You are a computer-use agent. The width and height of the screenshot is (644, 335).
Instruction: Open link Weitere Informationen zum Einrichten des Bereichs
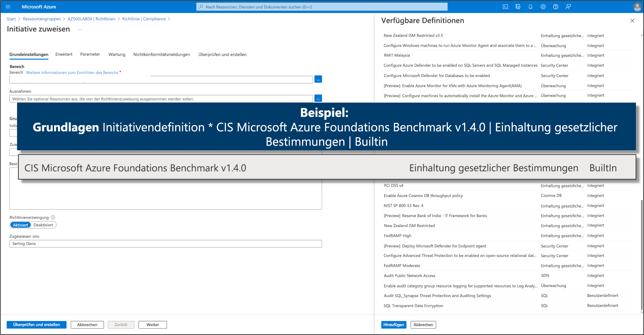point(72,73)
